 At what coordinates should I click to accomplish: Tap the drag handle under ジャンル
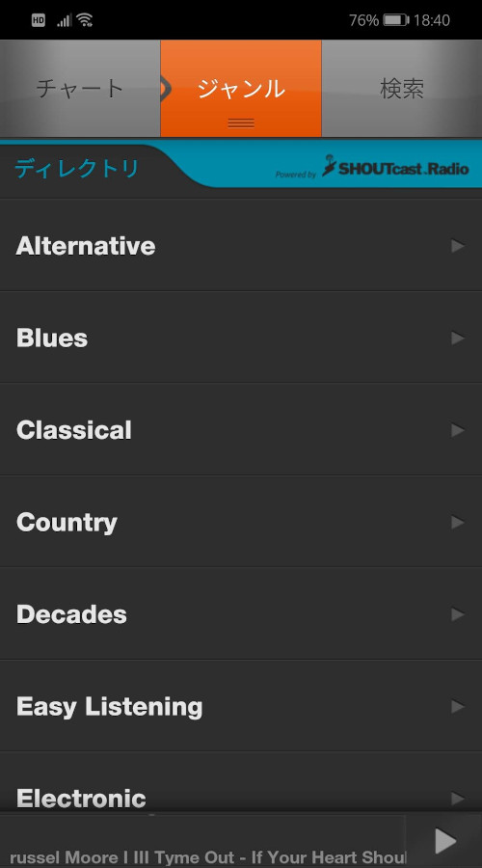coord(241,122)
